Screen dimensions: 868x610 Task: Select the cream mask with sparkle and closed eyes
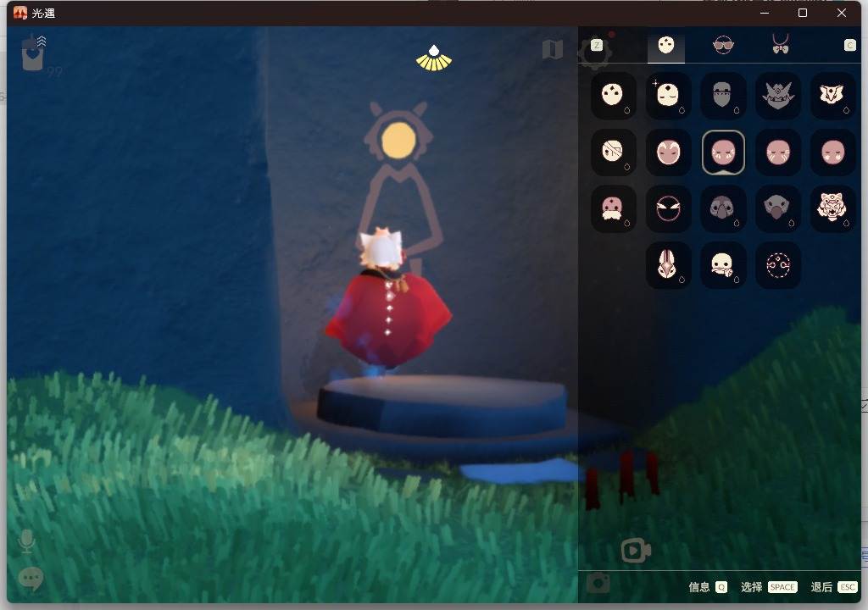tap(668, 96)
